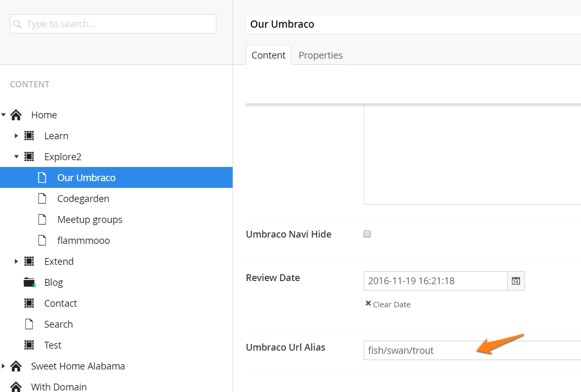
Task: Toggle the Umbraco Navi Hide checkbox
Action: 367,234
